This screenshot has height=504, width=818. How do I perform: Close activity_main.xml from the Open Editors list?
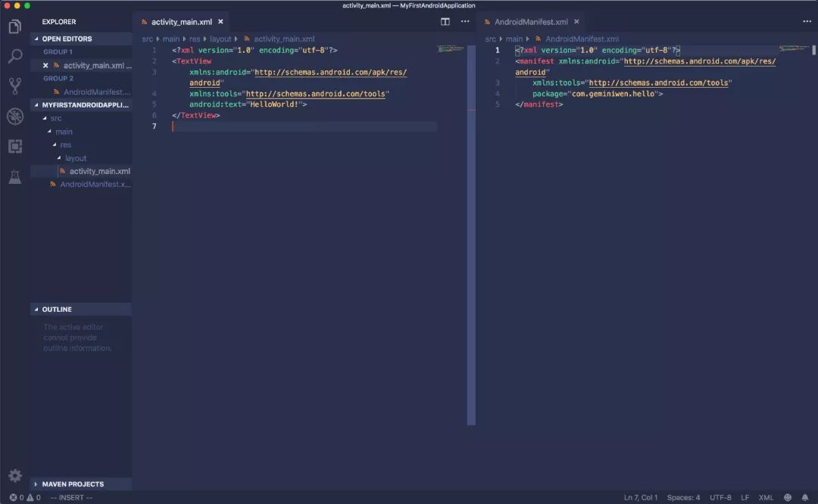click(45, 66)
